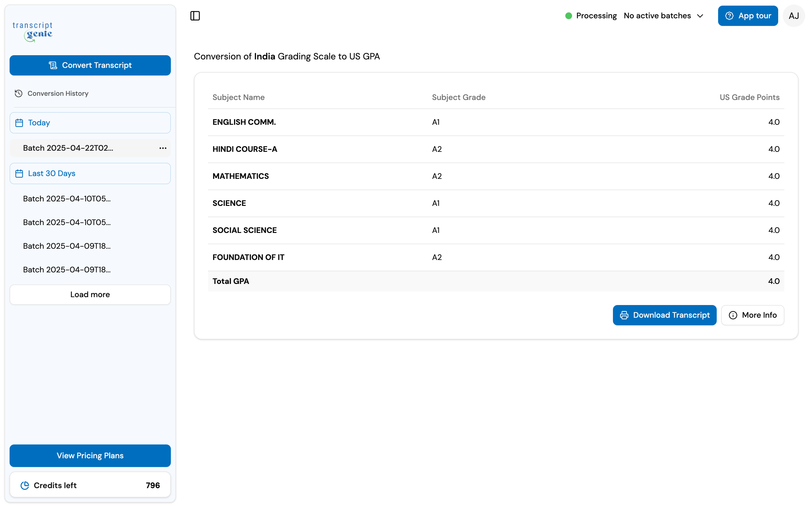Viewport: 812px width, 507px height.
Task: Click the green Processing status dot
Action: coord(568,16)
